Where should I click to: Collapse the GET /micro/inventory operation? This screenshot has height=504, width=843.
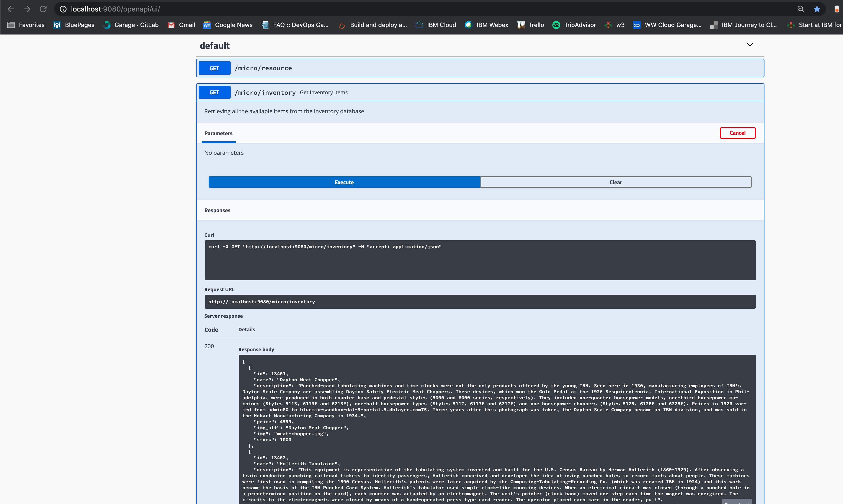coord(480,92)
